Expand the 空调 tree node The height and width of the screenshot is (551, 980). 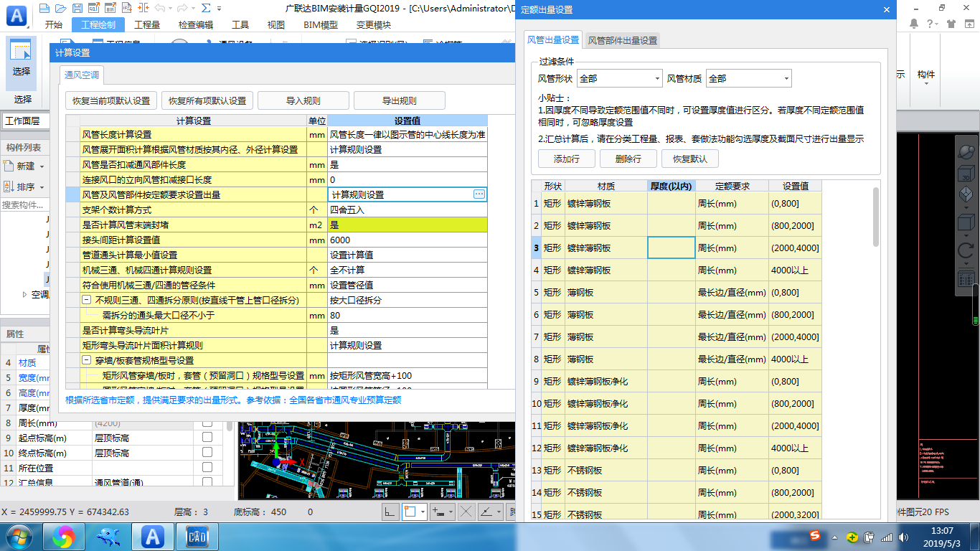click(x=26, y=294)
